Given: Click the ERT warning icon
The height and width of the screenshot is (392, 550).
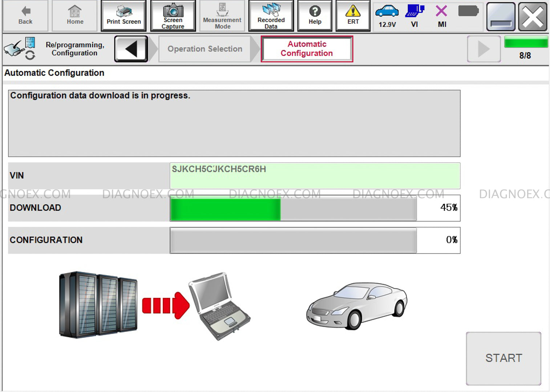Looking at the screenshot, I should (353, 16).
